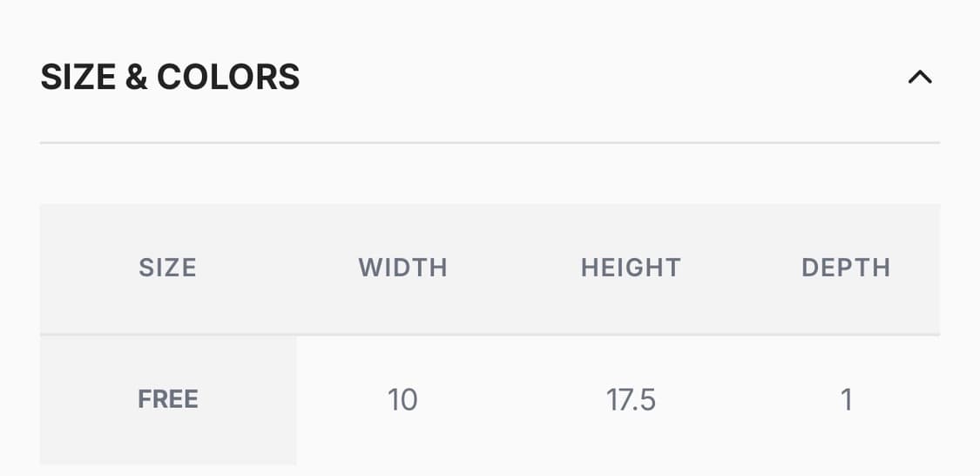Click the word COLORS in the heading
Viewport: 980px width, 476px height.
click(228, 78)
